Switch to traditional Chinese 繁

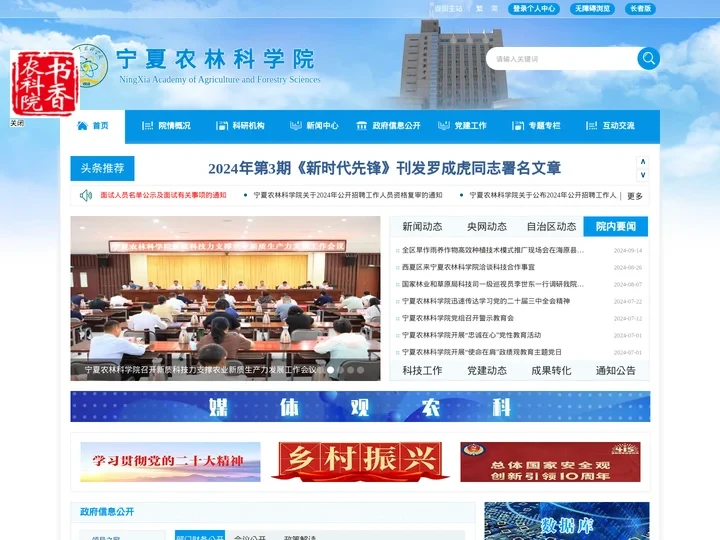pyautogui.click(x=479, y=9)
